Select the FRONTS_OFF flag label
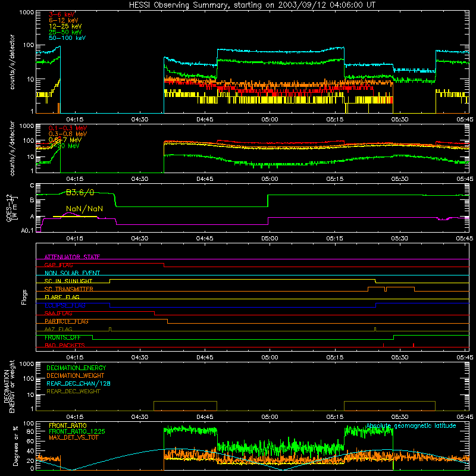Image resolution: width=476 pixels, height=476 pixels. [x=62, y=337]
